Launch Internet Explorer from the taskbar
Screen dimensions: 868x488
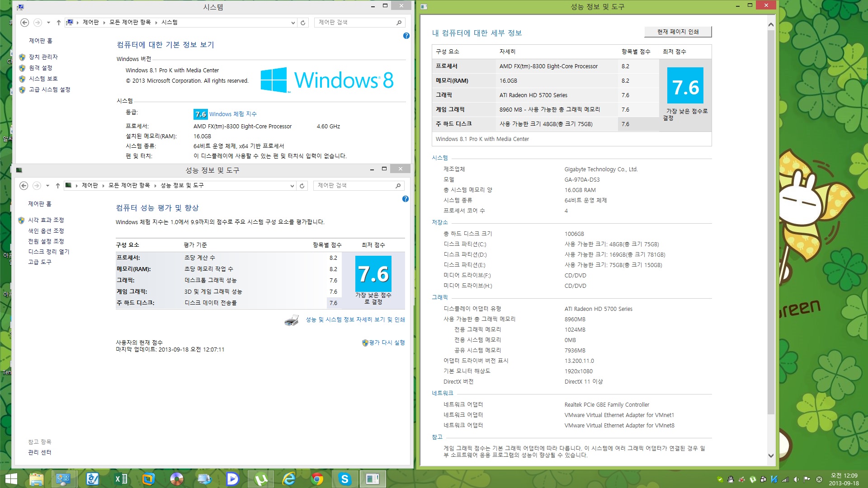click(288, 479)
